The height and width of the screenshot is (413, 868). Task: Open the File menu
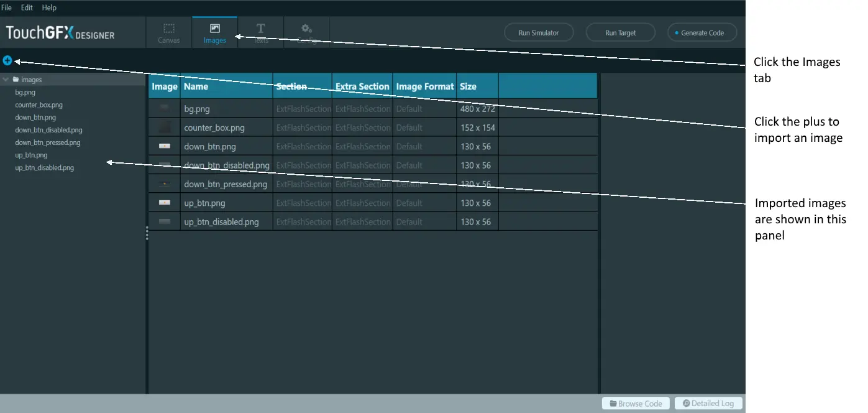7,7
